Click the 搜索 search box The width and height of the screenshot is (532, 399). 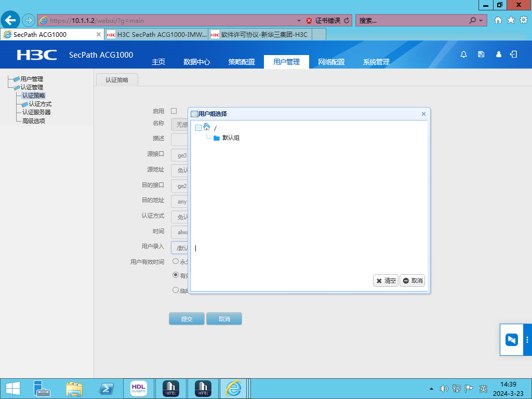pos(412,21)
